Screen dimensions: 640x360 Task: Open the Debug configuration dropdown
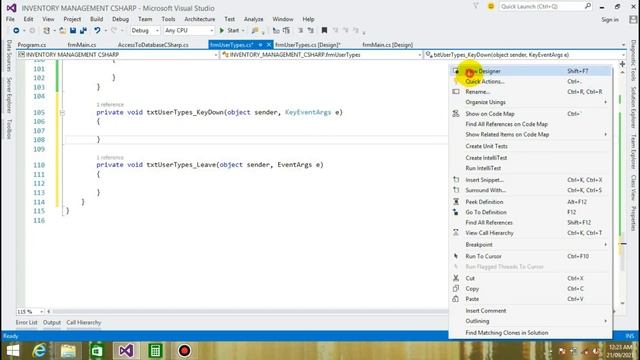click(145, 31)
